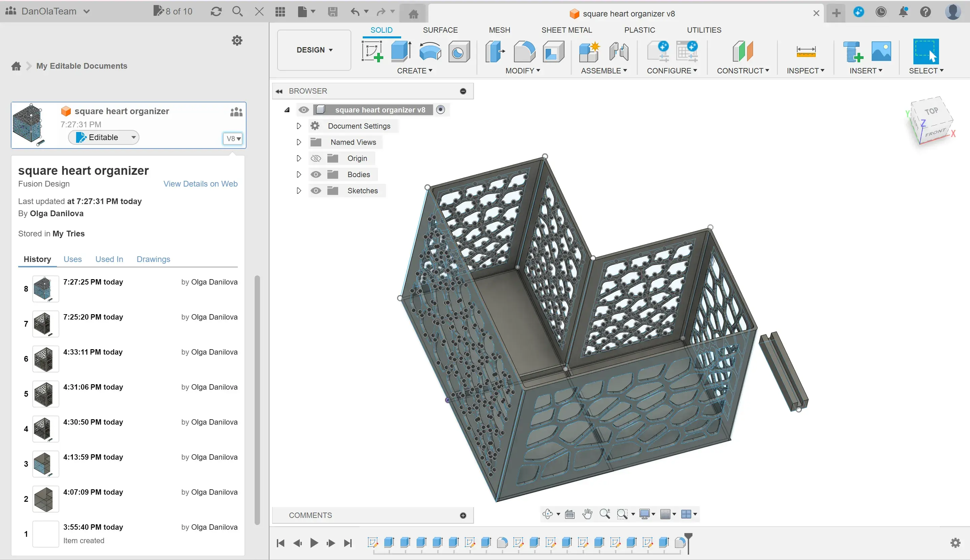Click the TOP face of ViewCube
The height and width of the screenshot is (560, 970).
(931, 111)
